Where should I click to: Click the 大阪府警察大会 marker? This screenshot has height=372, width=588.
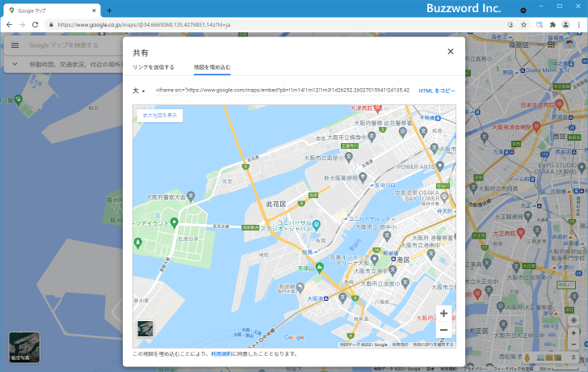coord(191,195)
